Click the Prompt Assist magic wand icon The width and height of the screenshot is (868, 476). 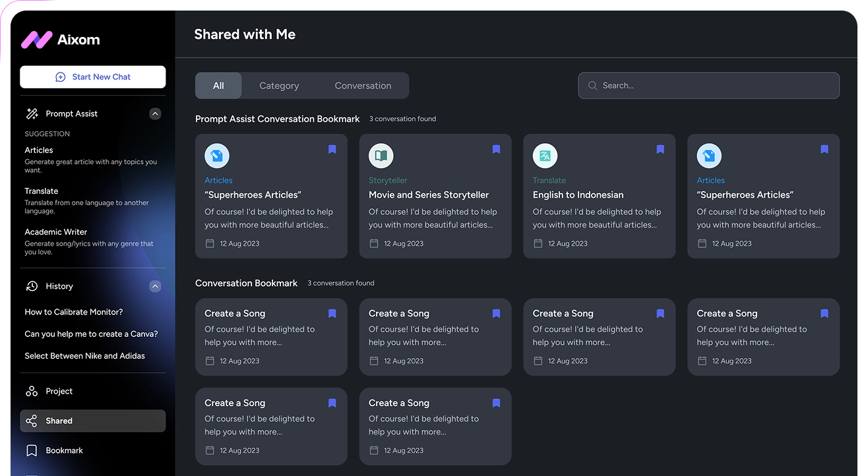tap(32, 114)
